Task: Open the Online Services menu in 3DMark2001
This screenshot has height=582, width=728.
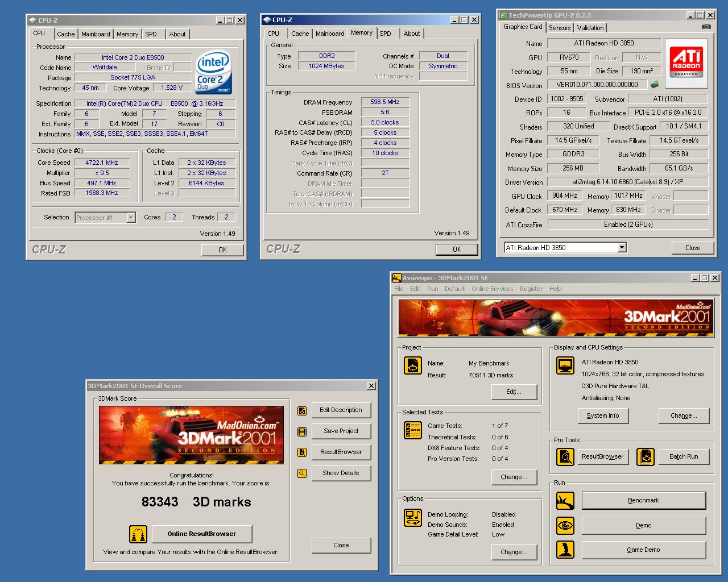Action: (x=493, y=289)
